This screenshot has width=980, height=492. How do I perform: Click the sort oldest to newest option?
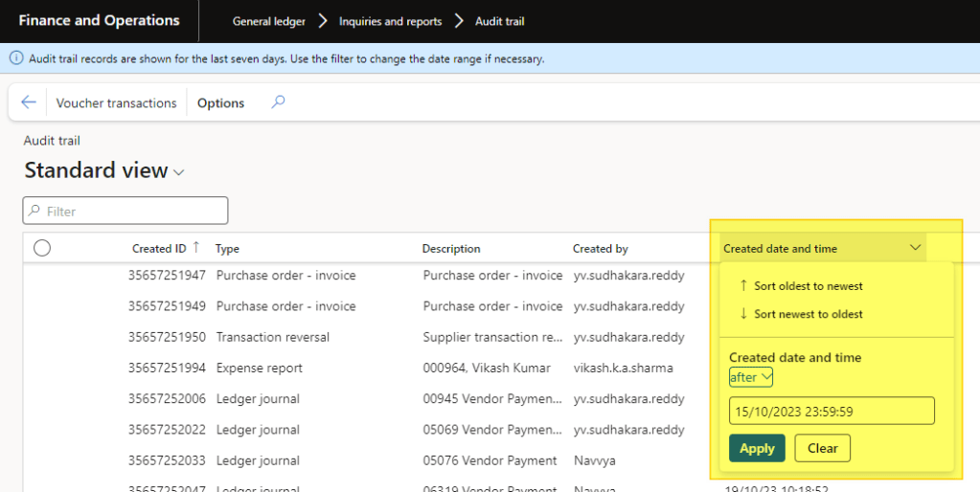click(x=808, y=286)
